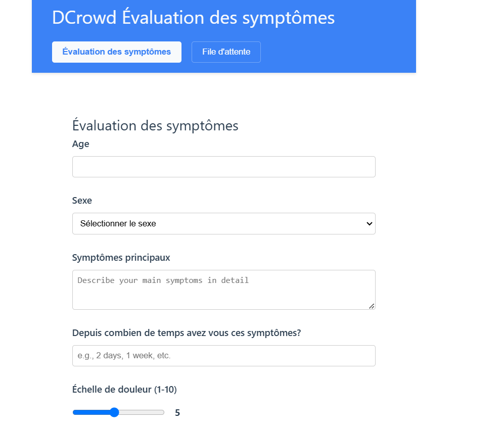Click the symptom description textarea
The height and width of the screenshot is (428, 504).
pyautogui.click(x=223, y=289)
